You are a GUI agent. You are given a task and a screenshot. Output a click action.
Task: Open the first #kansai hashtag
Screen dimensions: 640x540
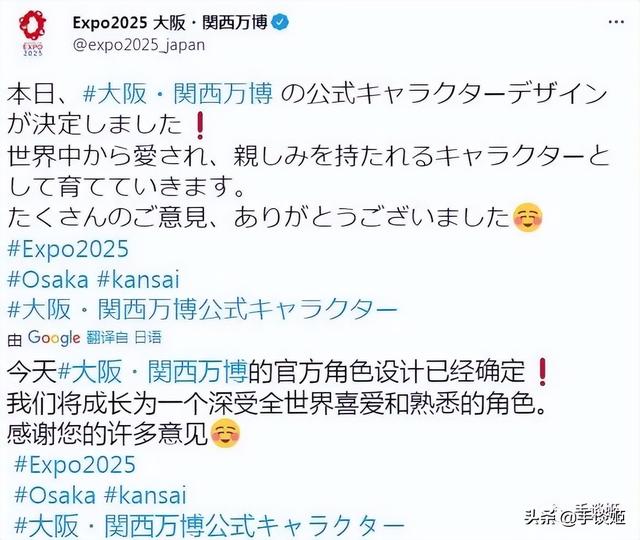click(x=139, y=280)
